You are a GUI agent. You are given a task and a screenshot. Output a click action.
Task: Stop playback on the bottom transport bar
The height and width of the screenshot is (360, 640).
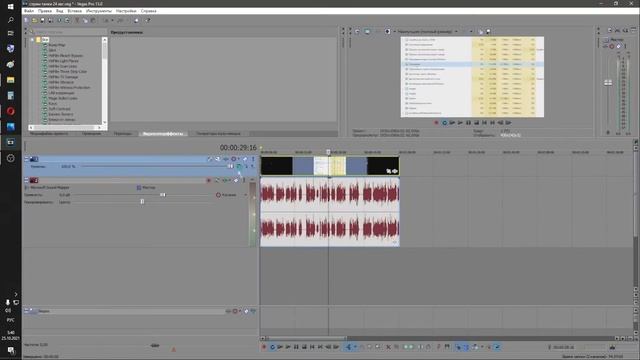click(x=304, y=347)
